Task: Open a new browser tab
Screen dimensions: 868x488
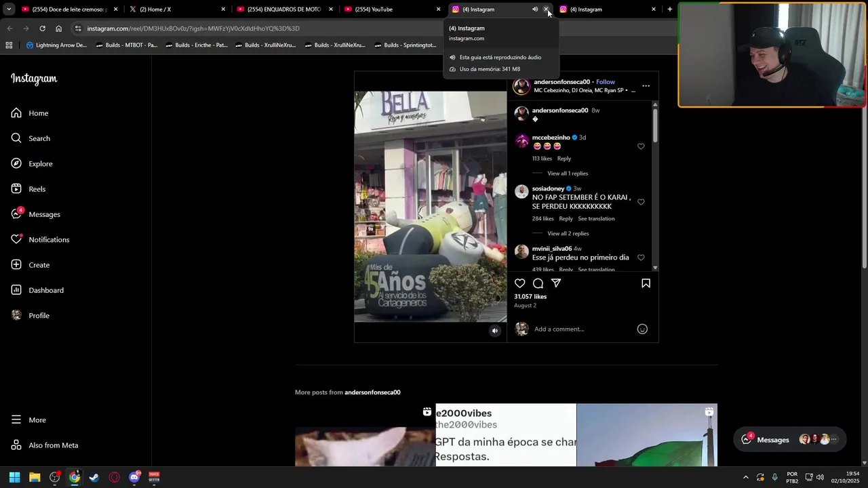Action: (670, 9)
